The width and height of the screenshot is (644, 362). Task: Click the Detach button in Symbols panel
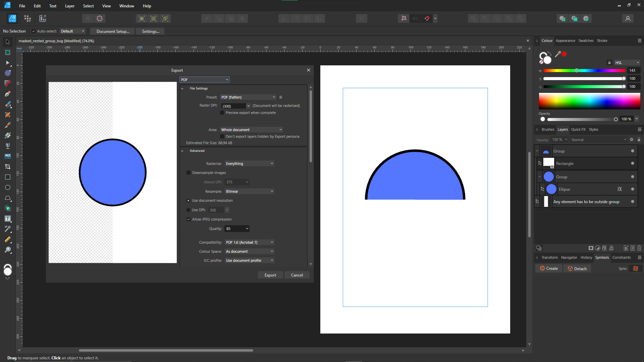point(577,268)
